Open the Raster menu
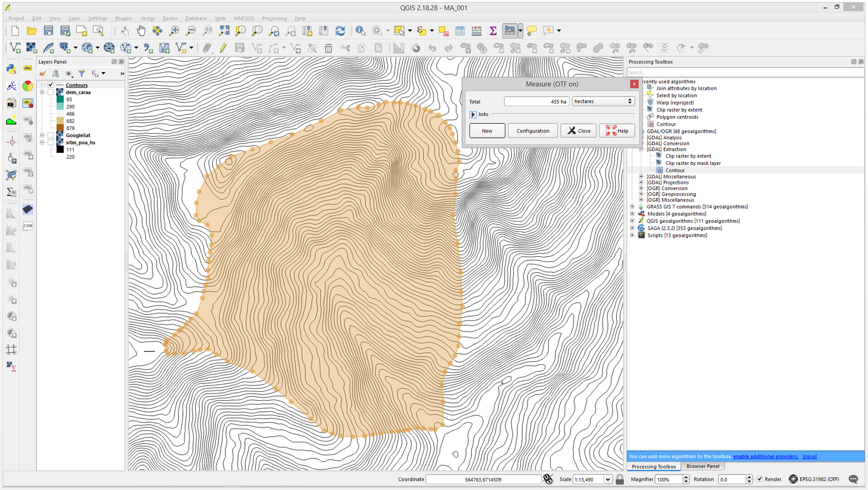 pos(169,18)
